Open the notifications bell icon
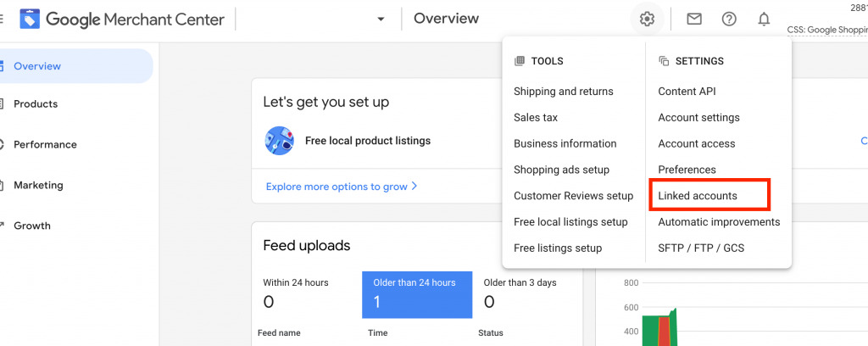 tap(764, 20)
